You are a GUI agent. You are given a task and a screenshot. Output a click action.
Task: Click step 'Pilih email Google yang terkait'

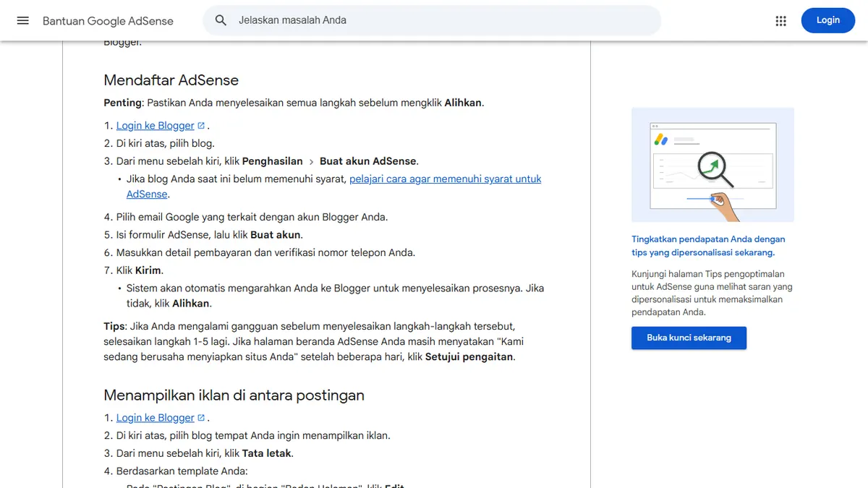tap(252, 217)
